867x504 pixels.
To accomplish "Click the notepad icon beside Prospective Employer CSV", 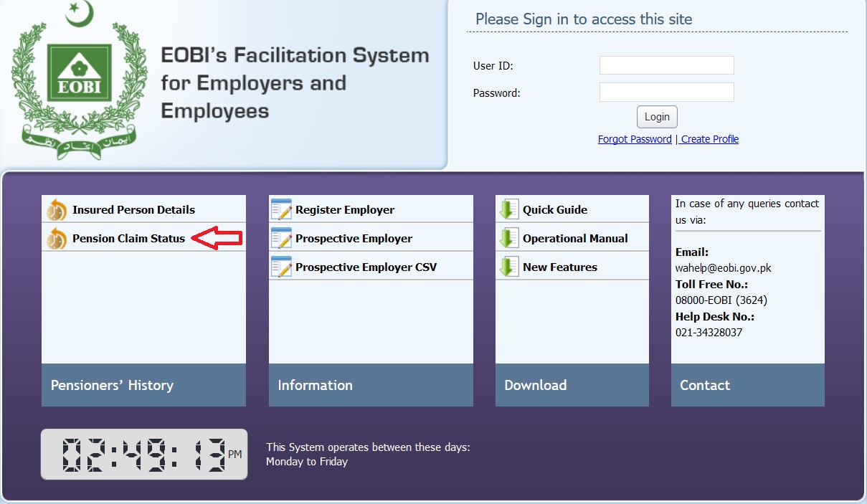I will (x=281, y=267).
